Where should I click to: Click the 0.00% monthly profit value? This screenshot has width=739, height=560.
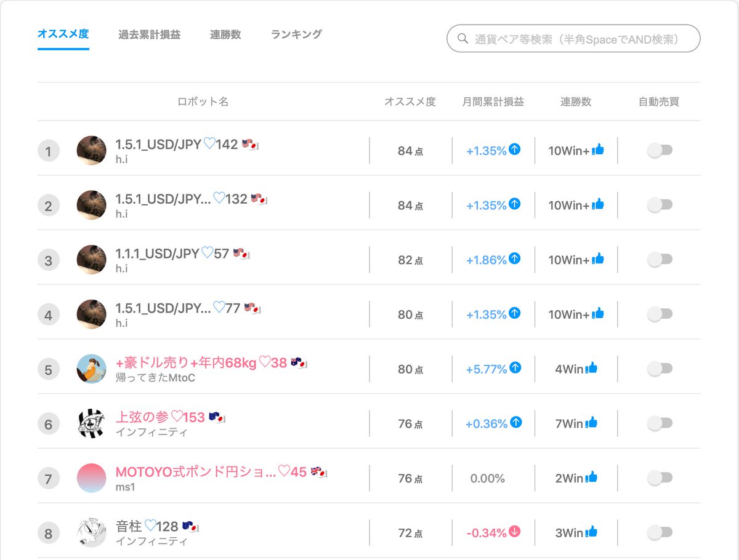coord(487,478)
